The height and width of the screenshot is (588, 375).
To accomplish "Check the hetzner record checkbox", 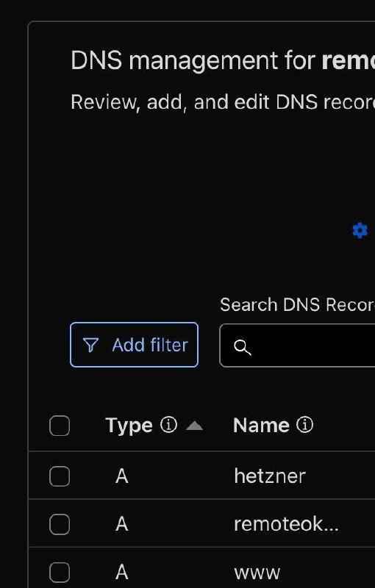I will pos(60,476).
